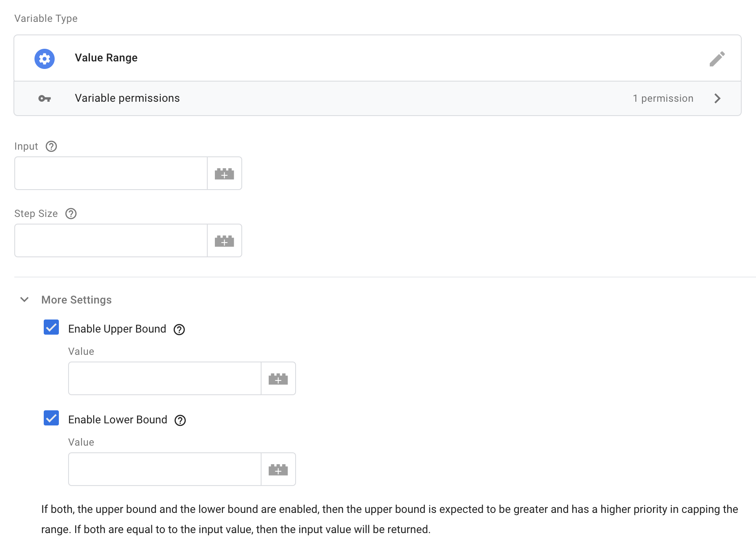Image resolution: width=756 pixels, height=544 pixels.
Task: Click the 1 permission label
Action: (x=663, y=98)
